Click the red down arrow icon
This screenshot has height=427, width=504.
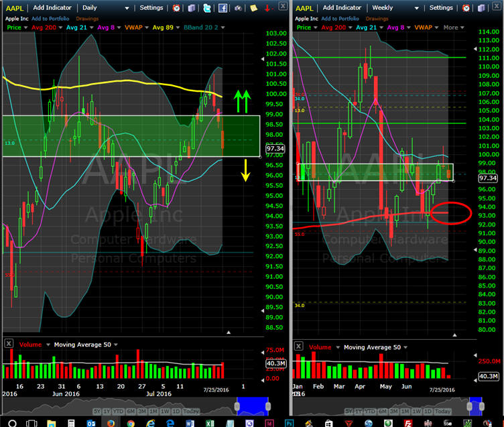pyautogui.click(x=268, y=8)
